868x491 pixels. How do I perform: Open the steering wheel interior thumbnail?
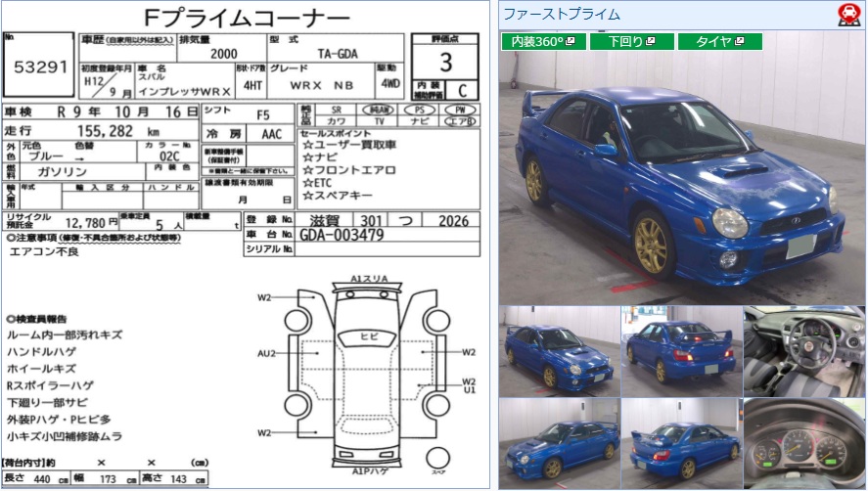coord(803,351)
